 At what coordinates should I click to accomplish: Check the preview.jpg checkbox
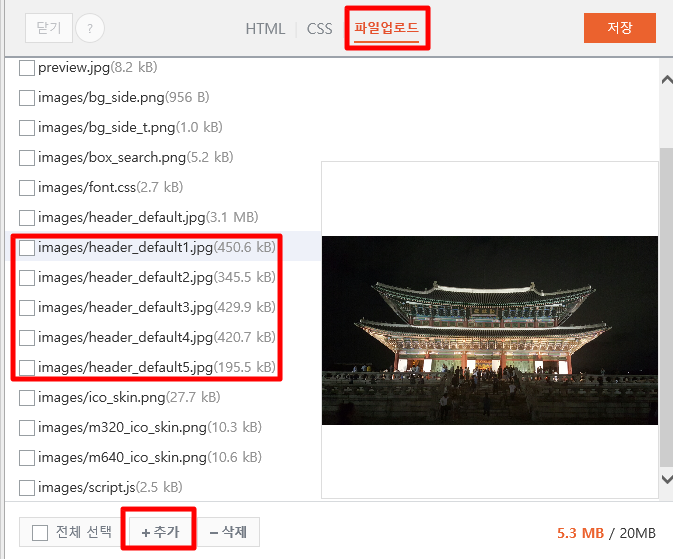click(27, 68)
